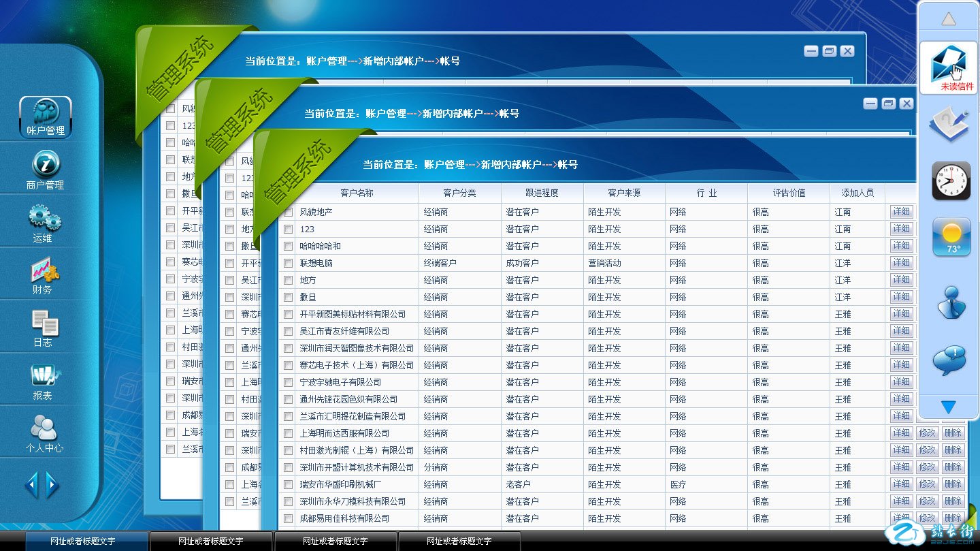
Task: Click 修改 for 上海明而达西服有限公司
Action: 928,433
